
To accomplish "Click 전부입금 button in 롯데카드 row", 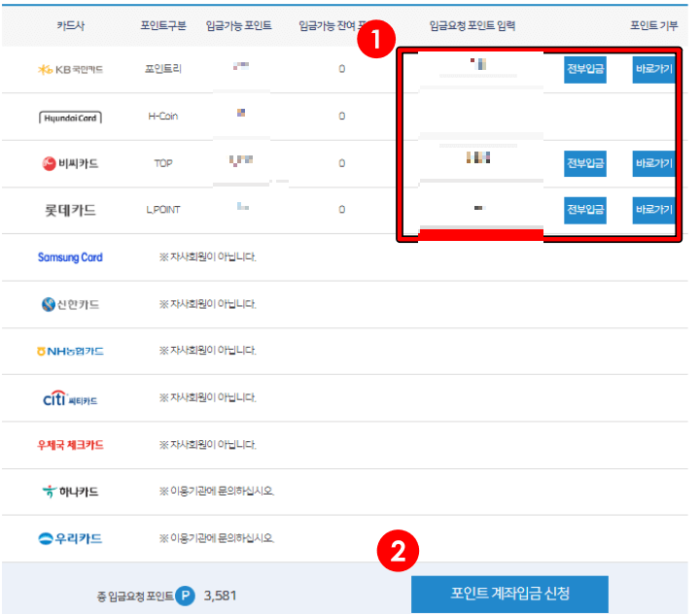I will coord(585,210).
